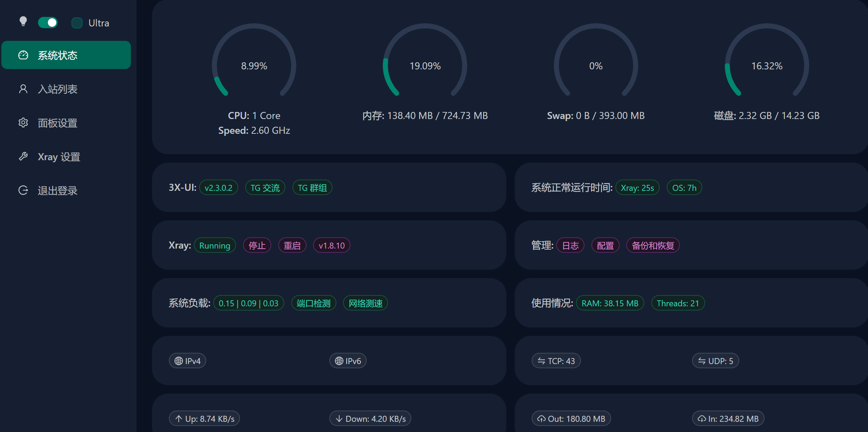Open the 日志 logs tag
This screenshot has width=868, height=432.
tap(570, 245)
